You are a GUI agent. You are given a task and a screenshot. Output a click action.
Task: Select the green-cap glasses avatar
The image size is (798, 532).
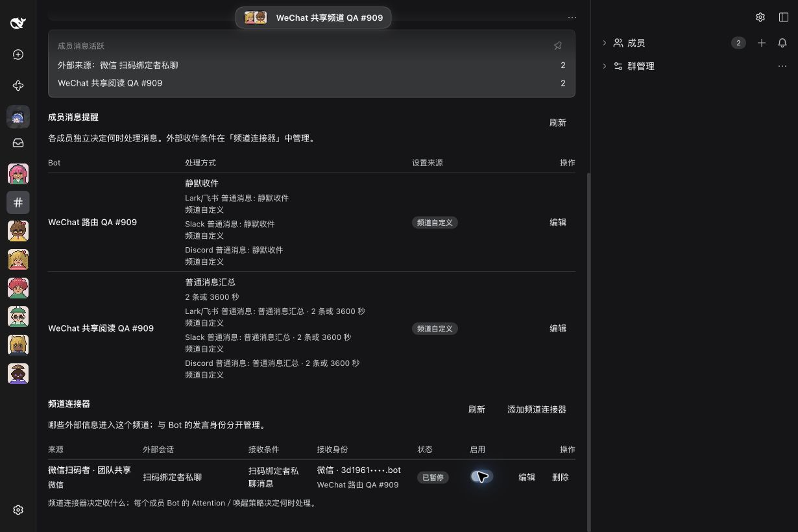[x=18, y=317]
